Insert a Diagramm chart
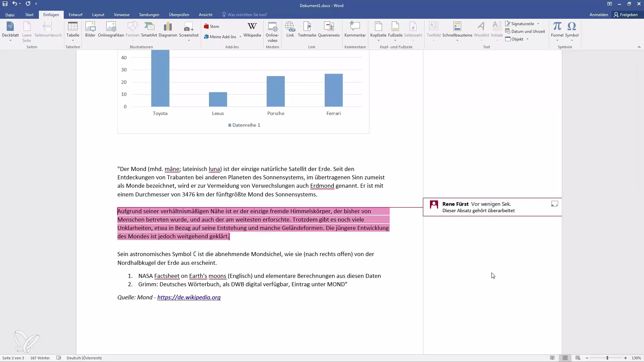Screen dimensions: 644x362 tap(168, 29)
